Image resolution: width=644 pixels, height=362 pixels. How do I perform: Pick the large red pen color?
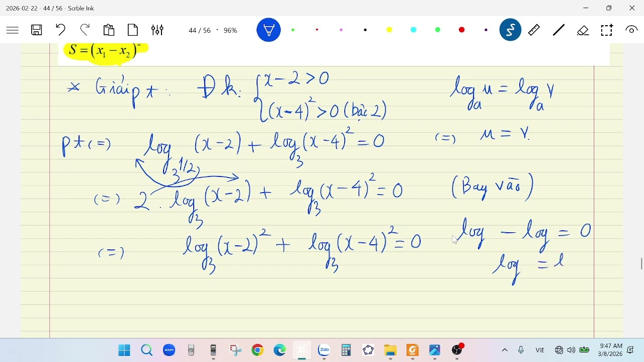coord(462,30)
